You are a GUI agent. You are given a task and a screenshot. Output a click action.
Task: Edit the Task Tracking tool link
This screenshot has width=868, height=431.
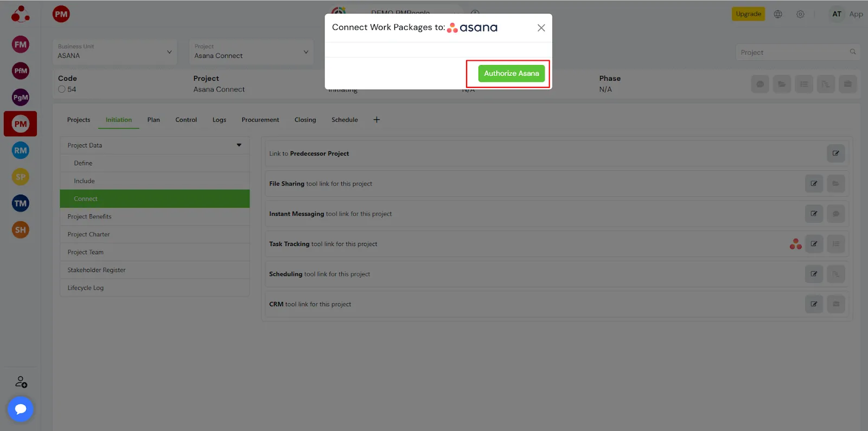point(814,244)
